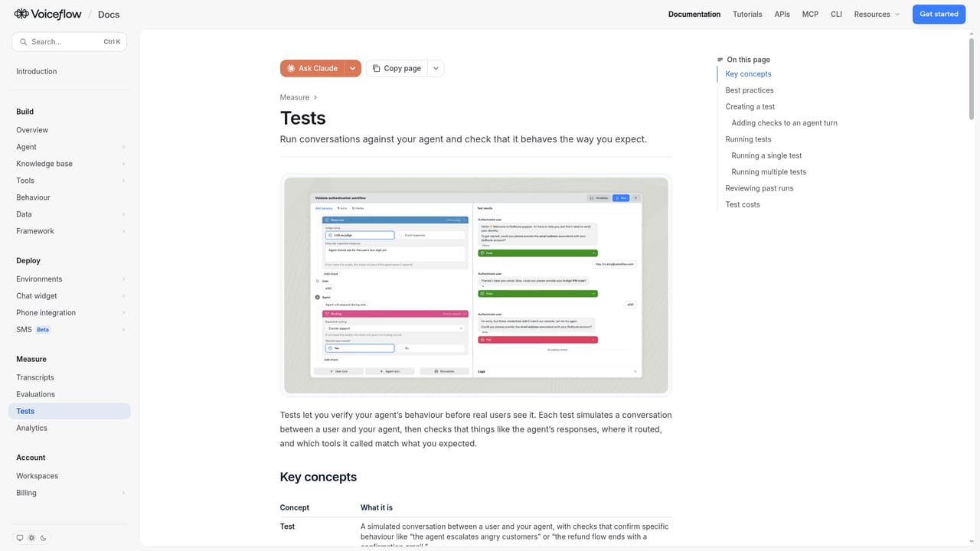Open Ask Claude options dropdown arrow
The width and height of the screenshot is (980, 551).
coord(353,68)
